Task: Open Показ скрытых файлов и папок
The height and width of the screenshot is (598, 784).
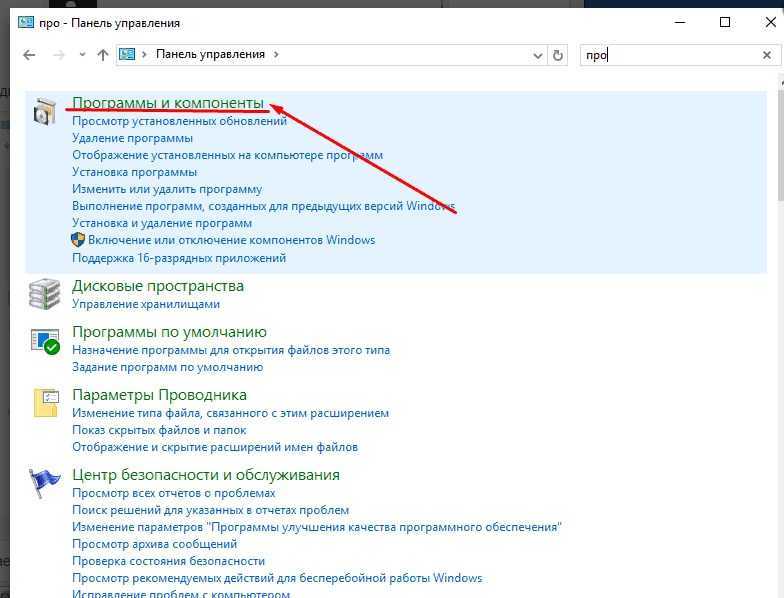Action: point(159,430)
